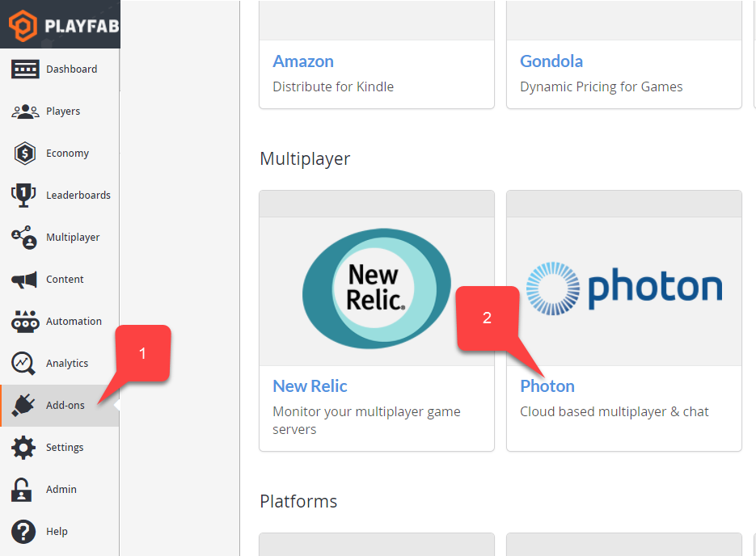This screenshot has width=756, height=556.
Task: Open the New Relic add-on link
Action: [310, 386]
